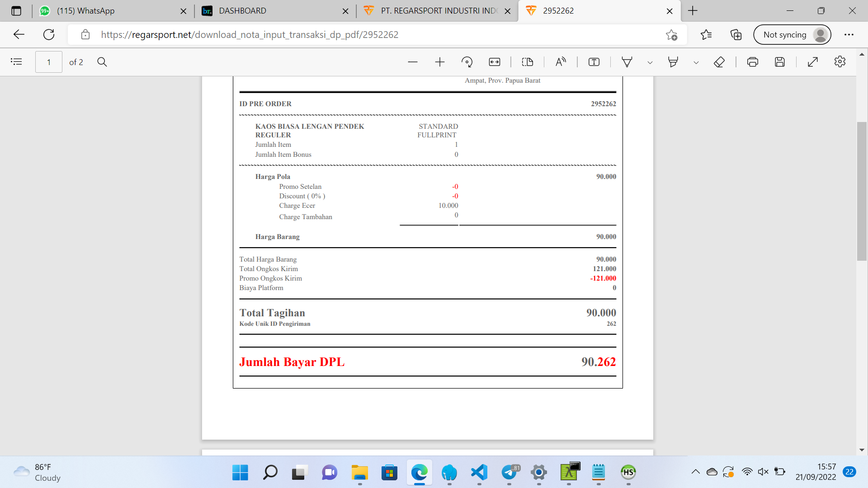Toggle page view layout
Screen dimensions: 868x488
pos(528,62)
